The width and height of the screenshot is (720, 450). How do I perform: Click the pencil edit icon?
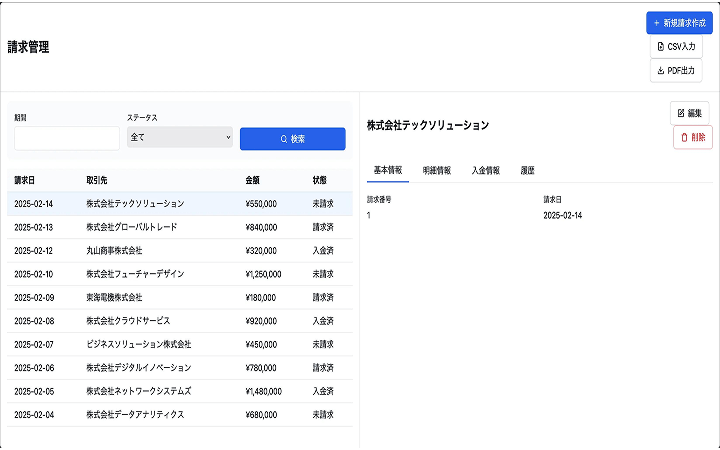pyautogui.click(x=681, y=113)
